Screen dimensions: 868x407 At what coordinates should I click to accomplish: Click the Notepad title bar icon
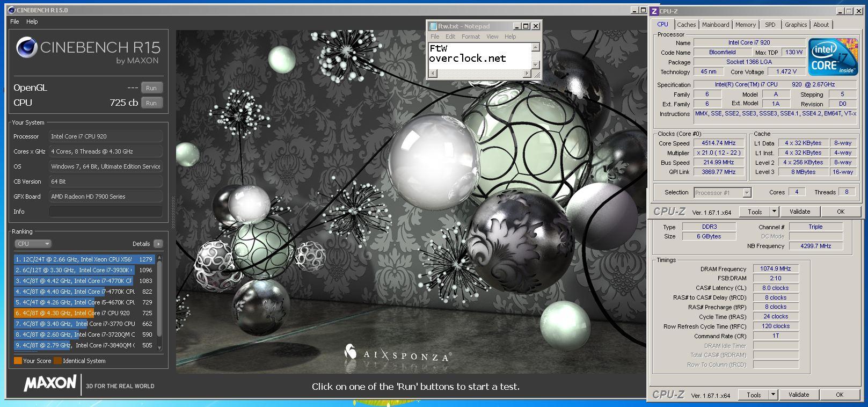(x=433, y=26)
